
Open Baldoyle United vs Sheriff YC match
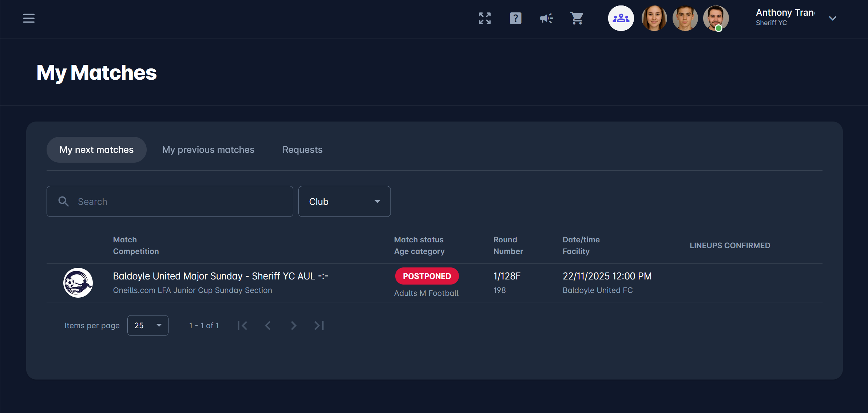[x=220, y=276]
